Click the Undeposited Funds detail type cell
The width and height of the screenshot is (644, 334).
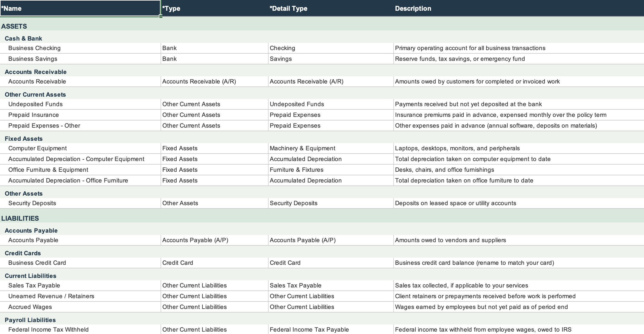[331, 104]
